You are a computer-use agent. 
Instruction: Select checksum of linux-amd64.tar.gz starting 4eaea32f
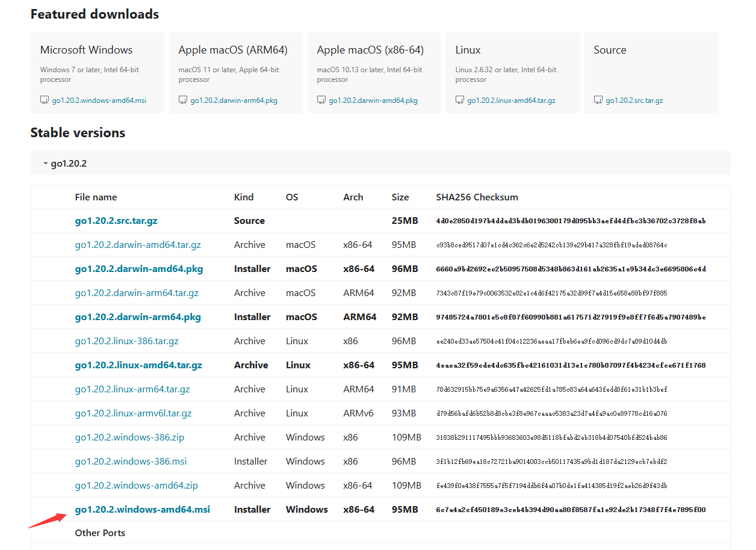(571, 365)
